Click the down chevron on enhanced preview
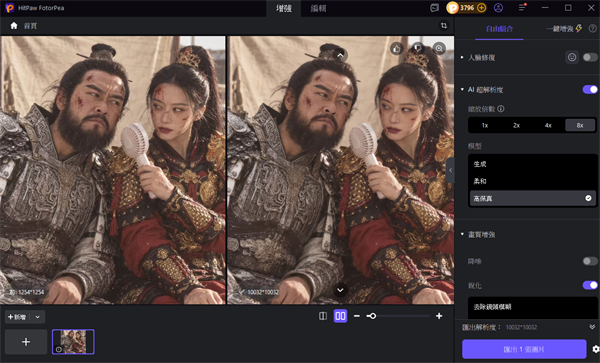This screenshot has height=363, width=600. pyautogui.click(x=340, y=290)
